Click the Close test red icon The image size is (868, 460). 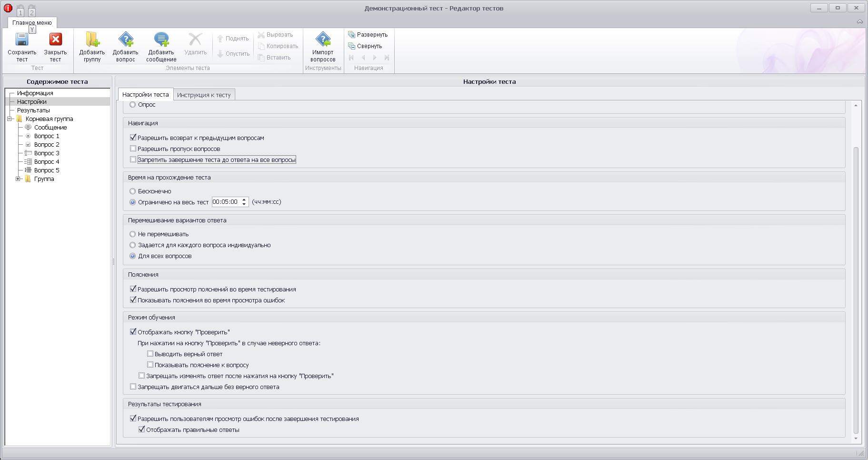click(x=56, y=40)
